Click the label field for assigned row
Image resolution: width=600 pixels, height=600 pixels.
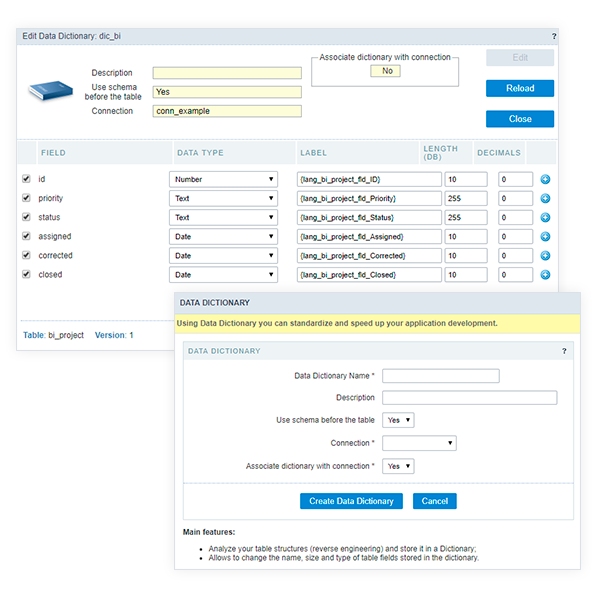coord(368,236)
